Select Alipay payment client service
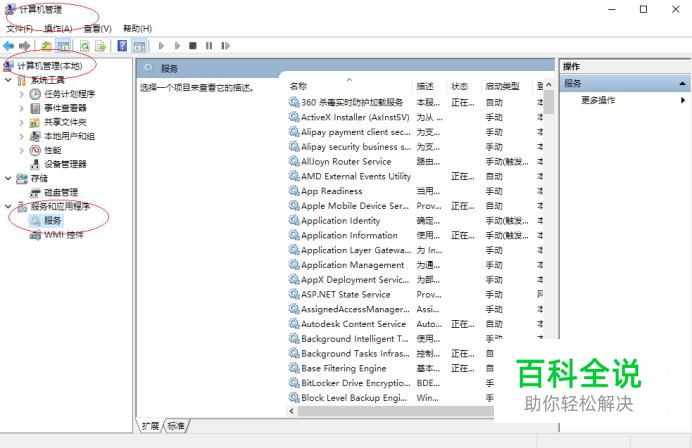Viewport: 692px width, 448px height. pyautogui.click(x=416, y=132)
